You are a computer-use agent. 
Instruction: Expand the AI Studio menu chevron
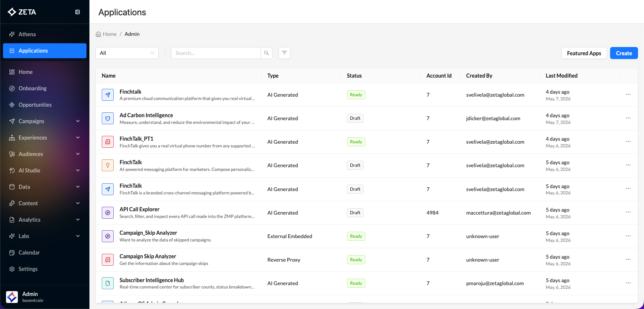78,171
